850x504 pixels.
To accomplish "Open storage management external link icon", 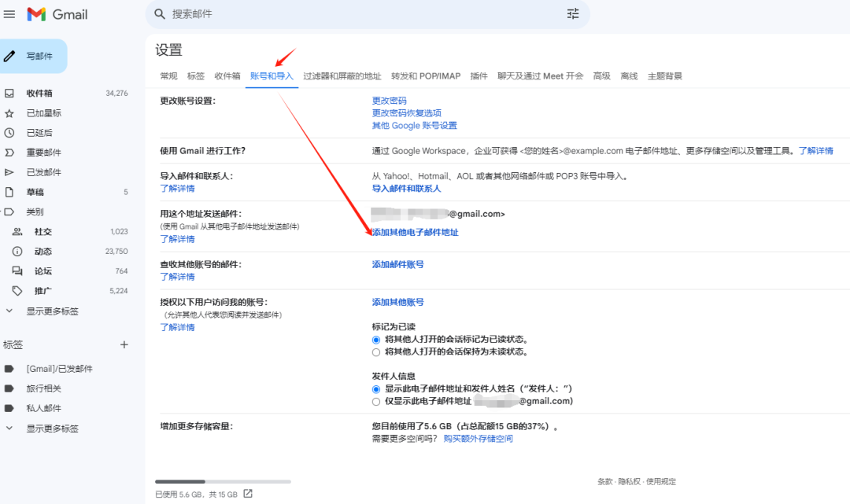I will tap(248, 494).
